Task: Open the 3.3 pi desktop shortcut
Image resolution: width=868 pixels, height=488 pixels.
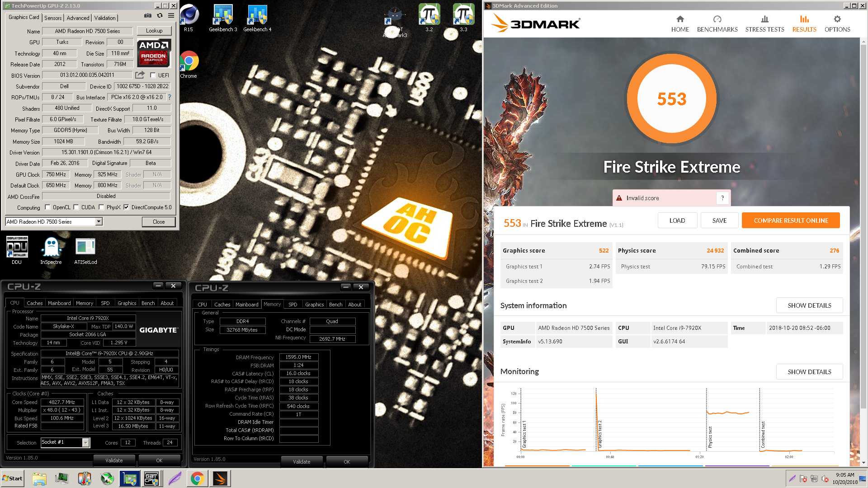Action: pyautogui.click(x=463, y=18)
